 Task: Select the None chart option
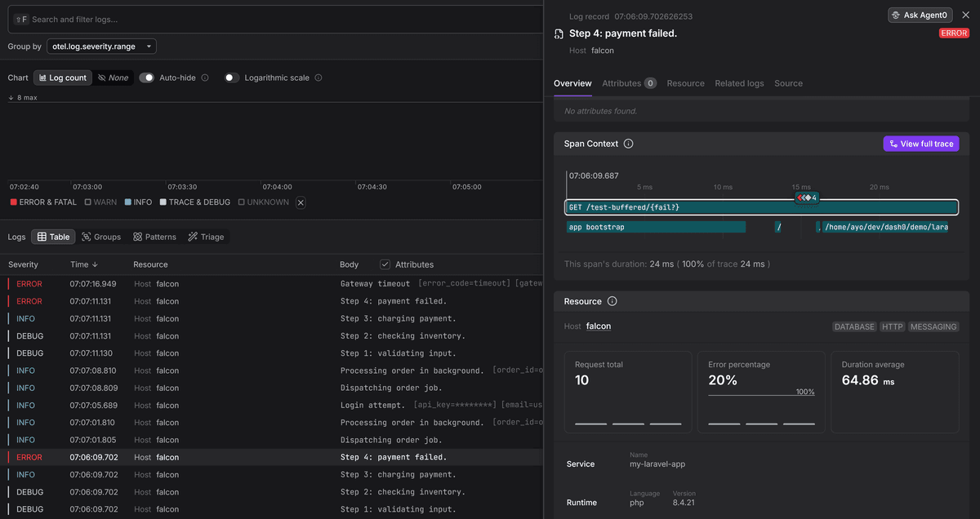pyautogui.click(x=113, y=78)
